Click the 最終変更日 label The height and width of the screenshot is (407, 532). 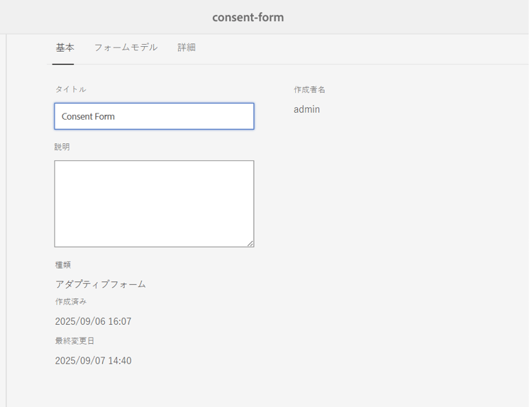click(74, 341)
